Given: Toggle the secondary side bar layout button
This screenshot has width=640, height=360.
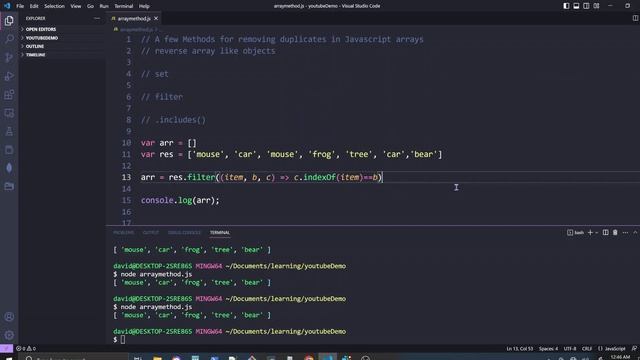Looking at the screenshot, I should point(586,6).
